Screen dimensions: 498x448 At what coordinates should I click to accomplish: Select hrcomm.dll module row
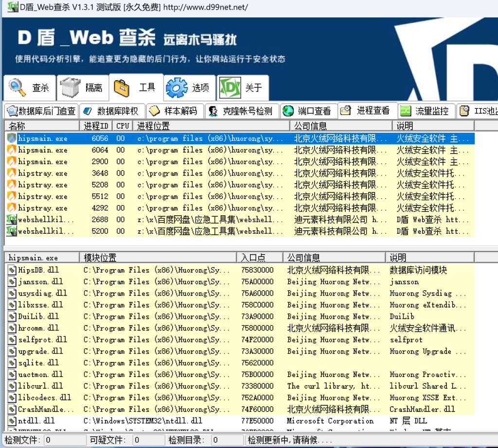pyautogui.click(x=240, y=328)
